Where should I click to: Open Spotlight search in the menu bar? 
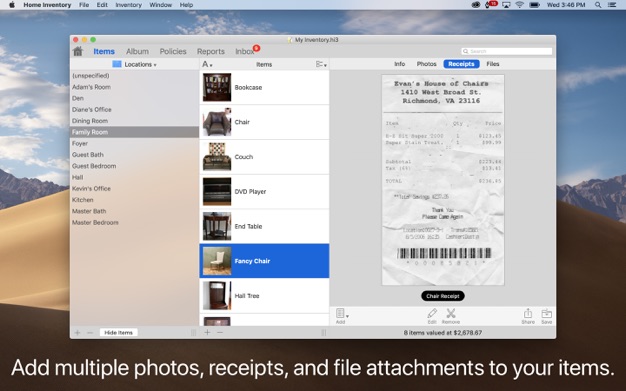pyautogui.click(x=598, y=5)
